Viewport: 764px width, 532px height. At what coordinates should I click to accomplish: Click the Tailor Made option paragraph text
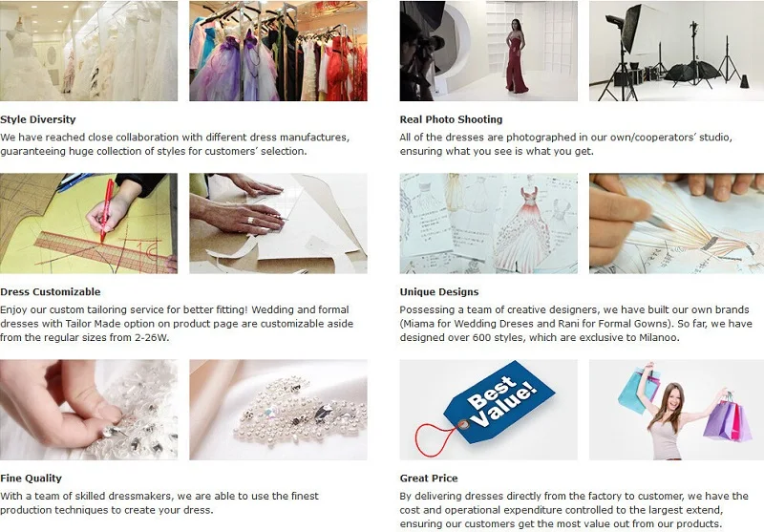[177, 324]
